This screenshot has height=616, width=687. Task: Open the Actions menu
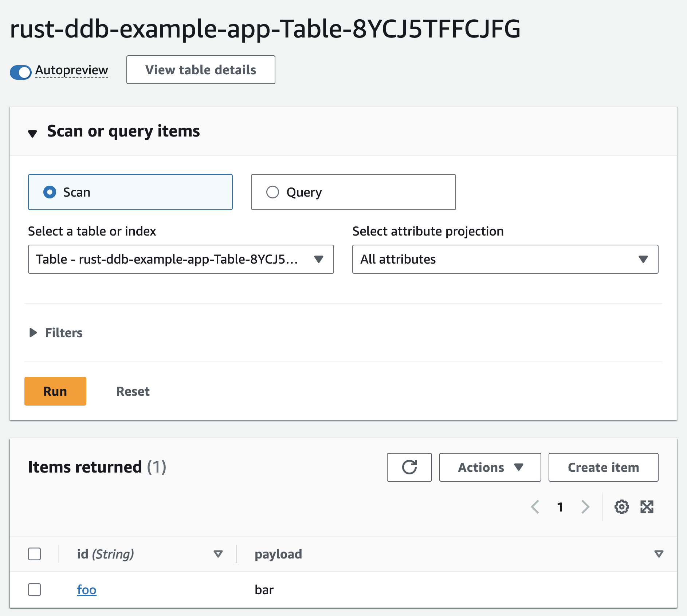490,467
